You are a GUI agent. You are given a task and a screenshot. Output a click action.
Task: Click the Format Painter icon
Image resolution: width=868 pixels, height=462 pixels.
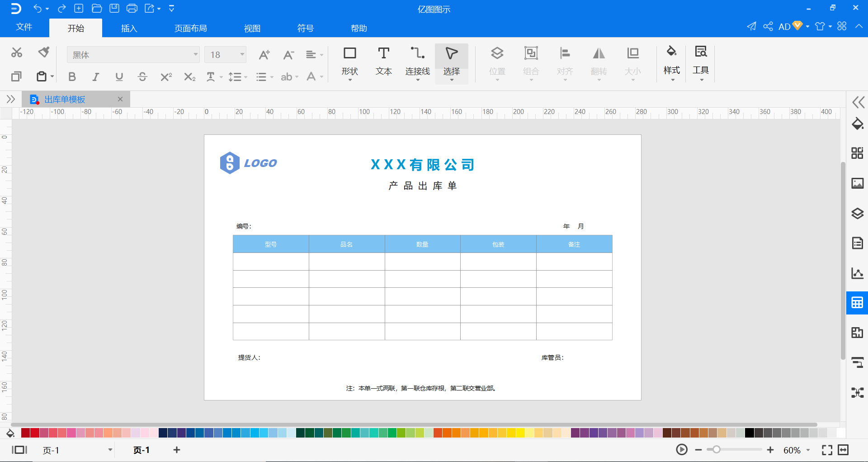[x=43, y=52]
